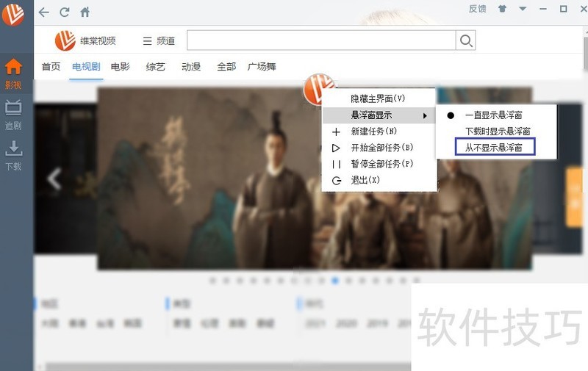Open 影视 section in sidebar

[13, 73]
